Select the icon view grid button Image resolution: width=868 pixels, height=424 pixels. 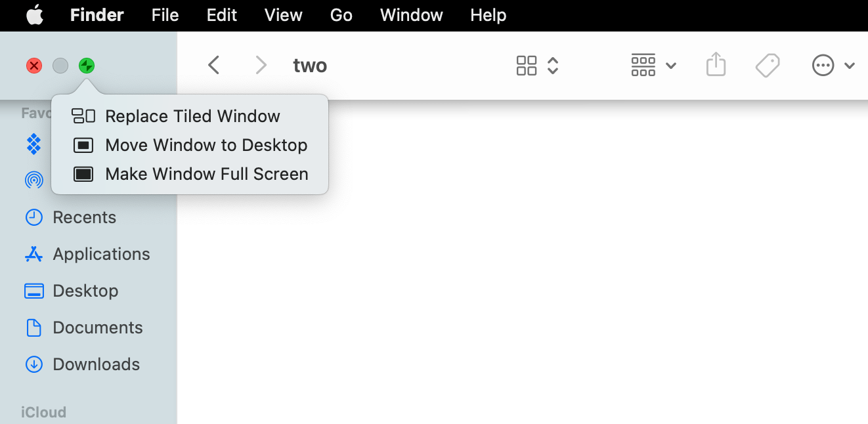[x=527, y=66]
